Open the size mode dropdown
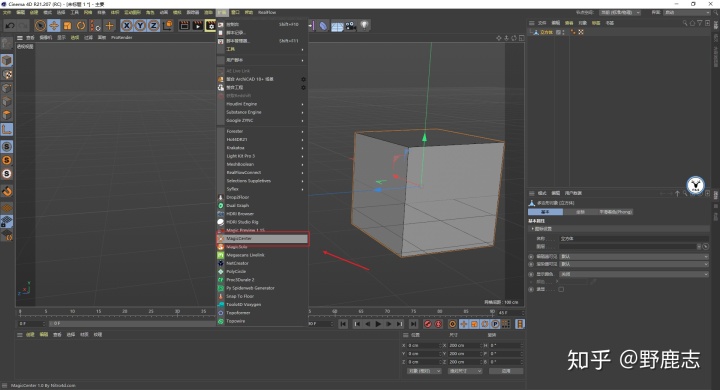Viewport: 720px width, 390px height. [x=465, y=371]
